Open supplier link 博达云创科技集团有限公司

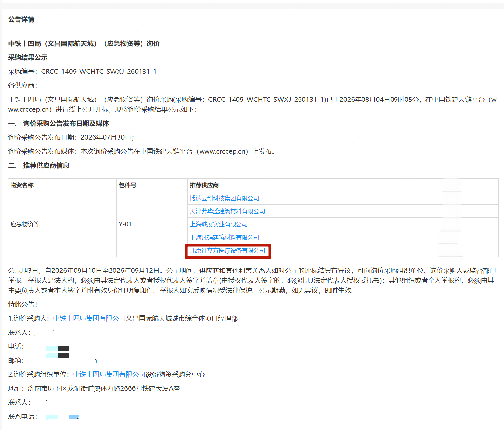[x=224, y=198]
